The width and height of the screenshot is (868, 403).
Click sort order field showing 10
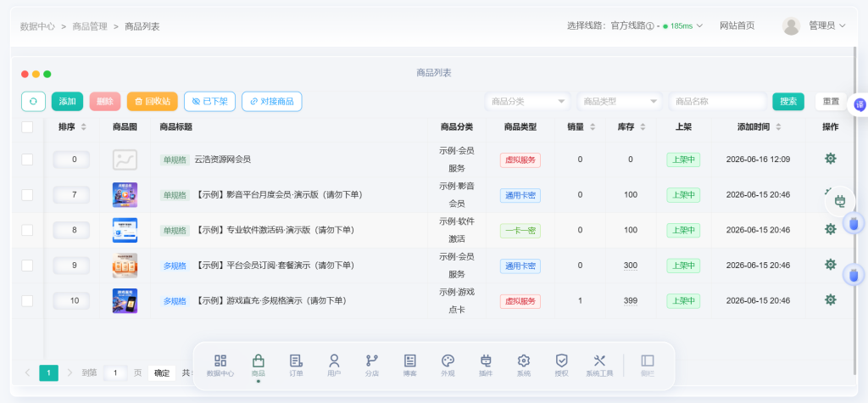tap(71, 301)
